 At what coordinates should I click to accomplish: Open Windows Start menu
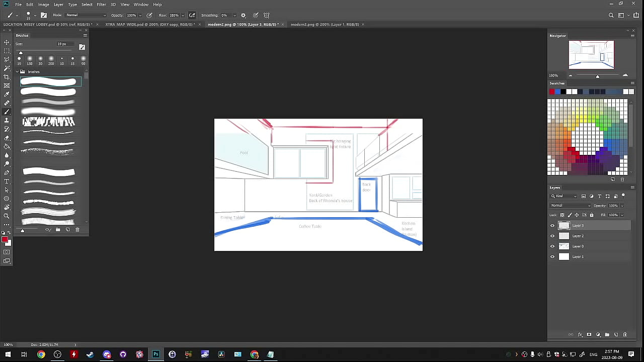click(x=8, y=354)
